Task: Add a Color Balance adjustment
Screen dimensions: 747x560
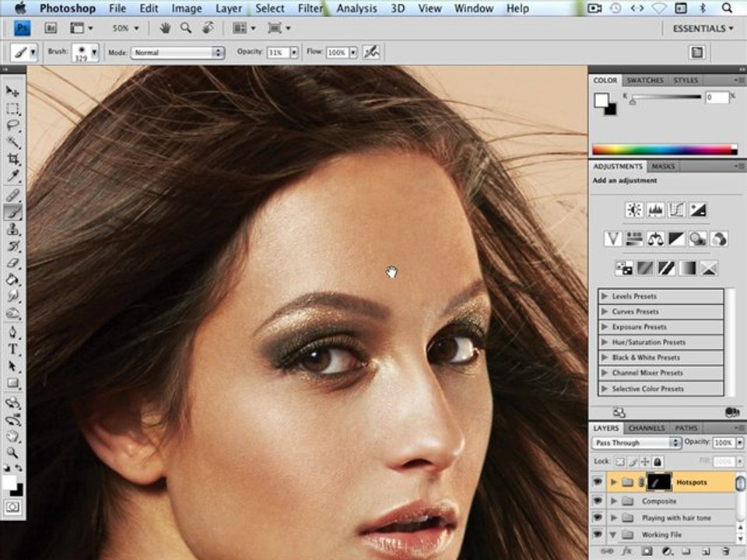Action: 655,239
